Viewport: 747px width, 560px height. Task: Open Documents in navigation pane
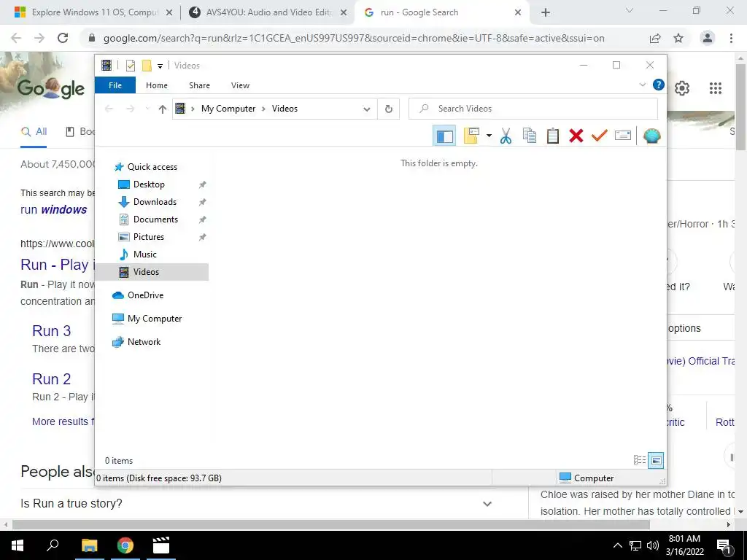155,219
